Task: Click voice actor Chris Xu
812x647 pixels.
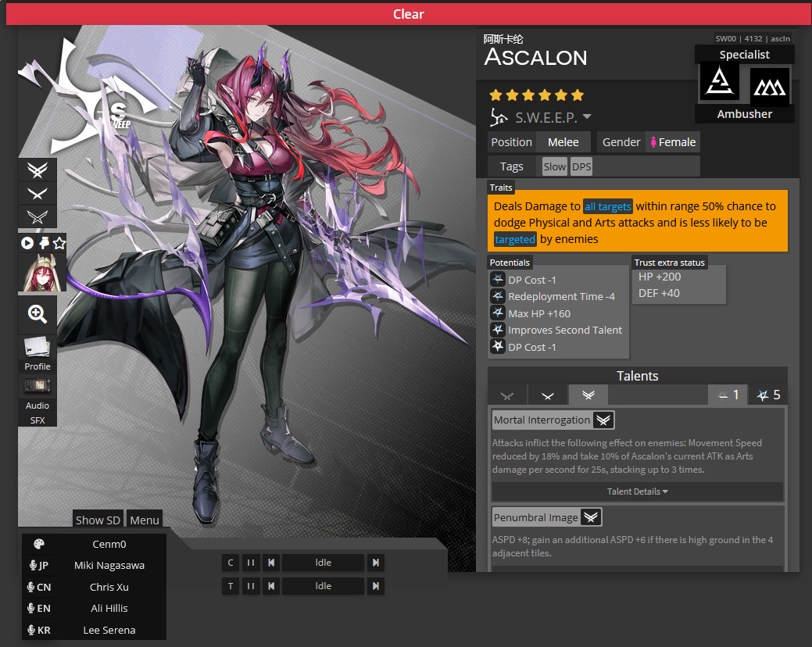Action: tap(109, 587)
